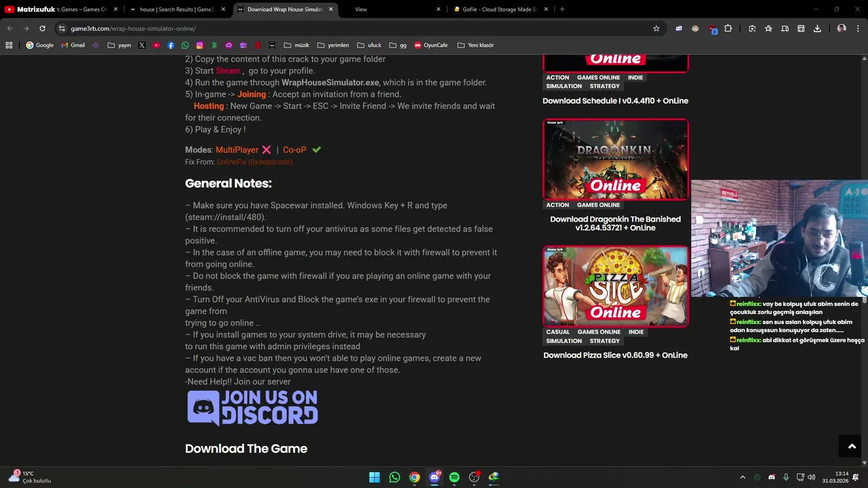Click the 'Download The Game' heading

pos(246,449)
